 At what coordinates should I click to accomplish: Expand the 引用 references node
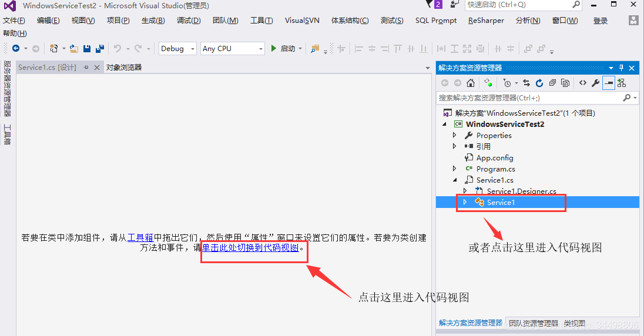coord(454,146)
